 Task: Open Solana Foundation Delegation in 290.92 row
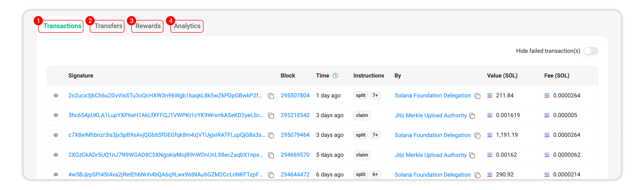click(433, 174)
